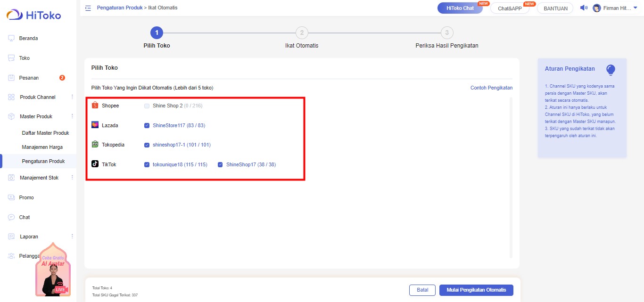Click the Total SKU Gagal Terikat: 337 text
This screenshot has height=302, width=644.
(x=115, y=295)
